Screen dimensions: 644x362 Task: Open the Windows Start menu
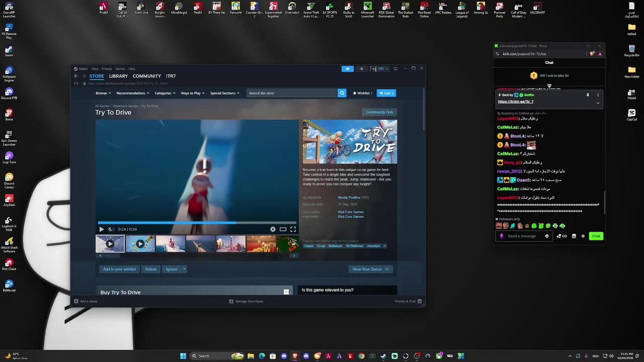pyautogui.click(x=183, y=356)
